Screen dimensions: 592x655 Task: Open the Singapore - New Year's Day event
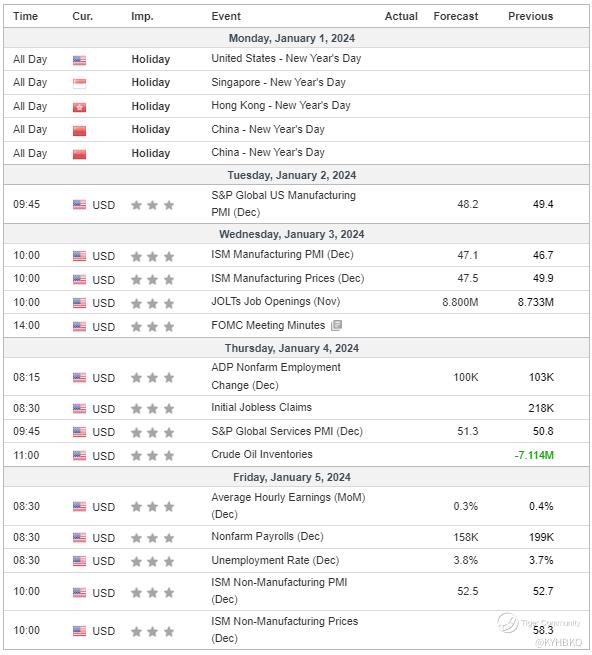tap(279, 82)
